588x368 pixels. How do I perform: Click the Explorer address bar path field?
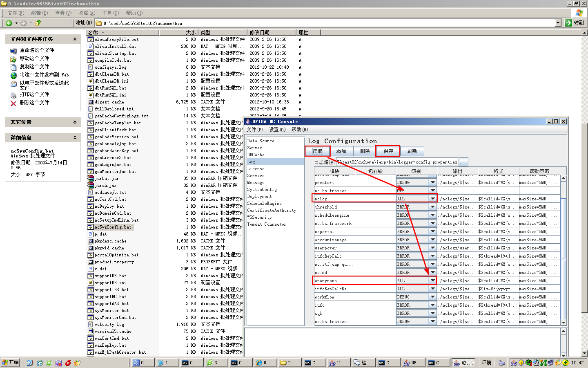point(325,23)
